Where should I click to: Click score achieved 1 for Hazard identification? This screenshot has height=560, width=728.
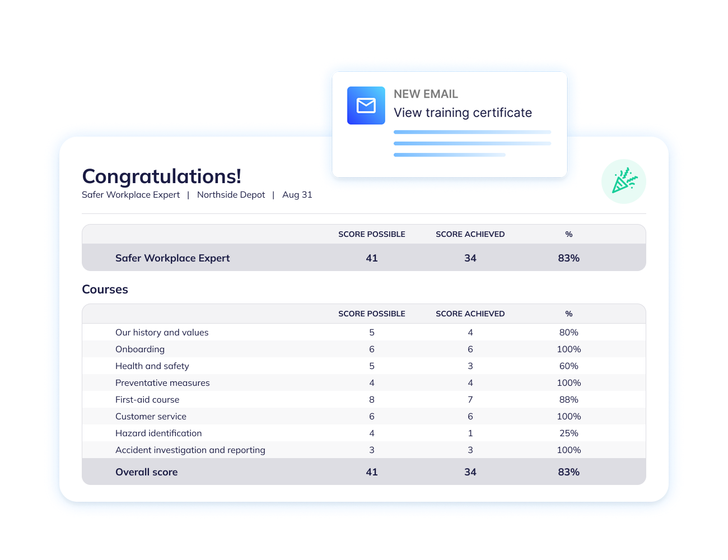click(470, 433)
